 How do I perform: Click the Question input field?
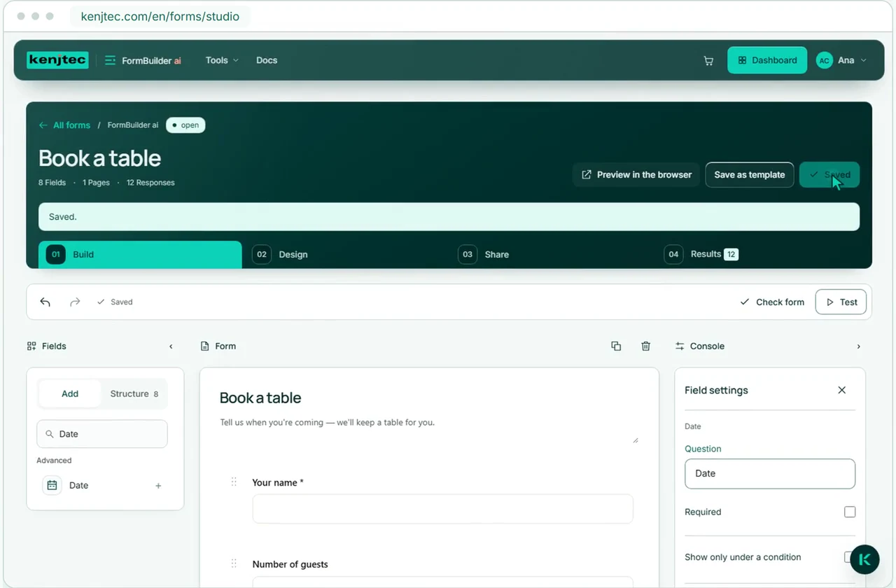pyautogui.click(x=770, y=474)
